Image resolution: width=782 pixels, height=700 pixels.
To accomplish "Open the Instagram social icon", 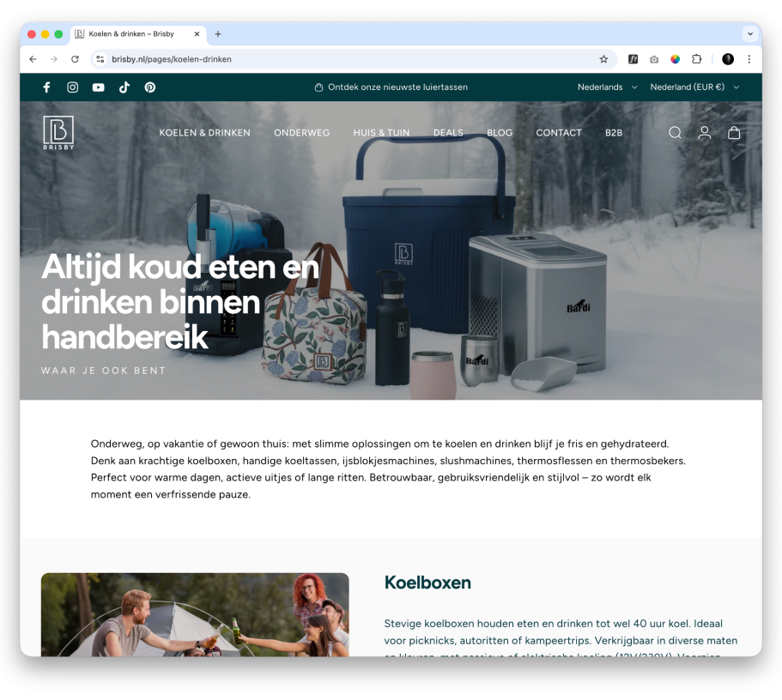I will [x=72, y=87].
